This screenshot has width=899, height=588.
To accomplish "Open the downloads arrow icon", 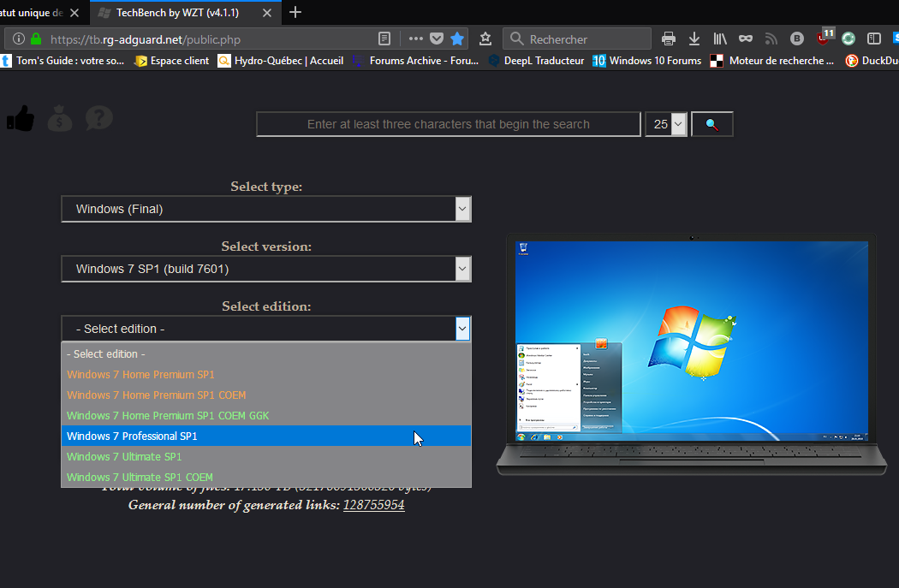I will 694,39.
